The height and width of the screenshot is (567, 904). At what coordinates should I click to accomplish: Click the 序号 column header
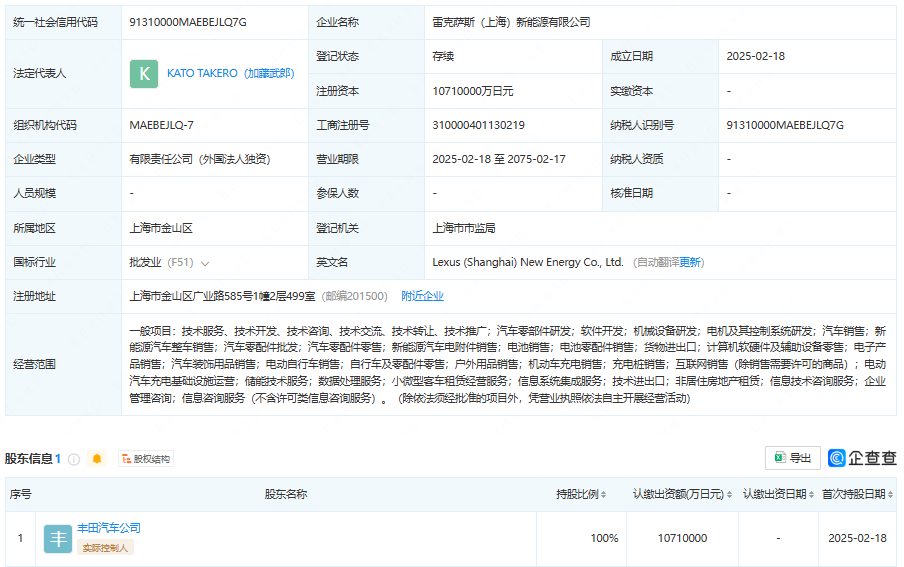point(20,494)
